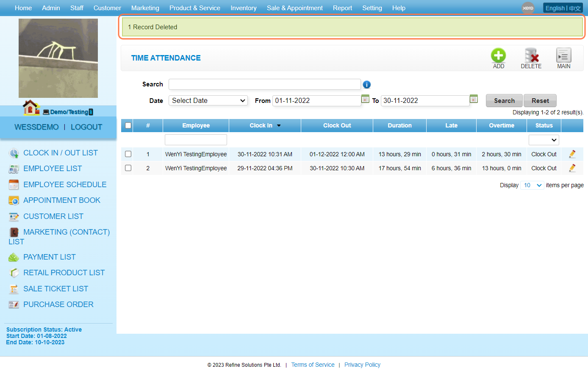This screenshot has height=382, width=588.
Task: Open the Setting menu
Action: pyautogui.click(x=372, y=8)
